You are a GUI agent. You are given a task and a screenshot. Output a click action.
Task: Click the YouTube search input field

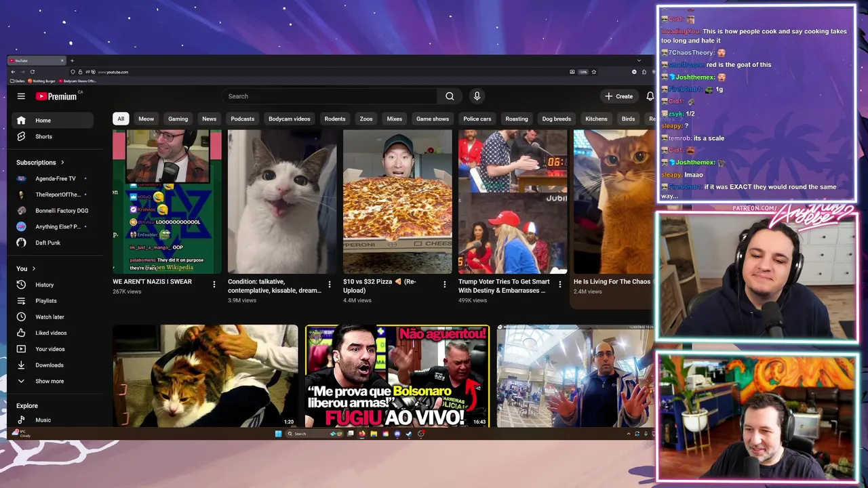[x=330, y=96]
